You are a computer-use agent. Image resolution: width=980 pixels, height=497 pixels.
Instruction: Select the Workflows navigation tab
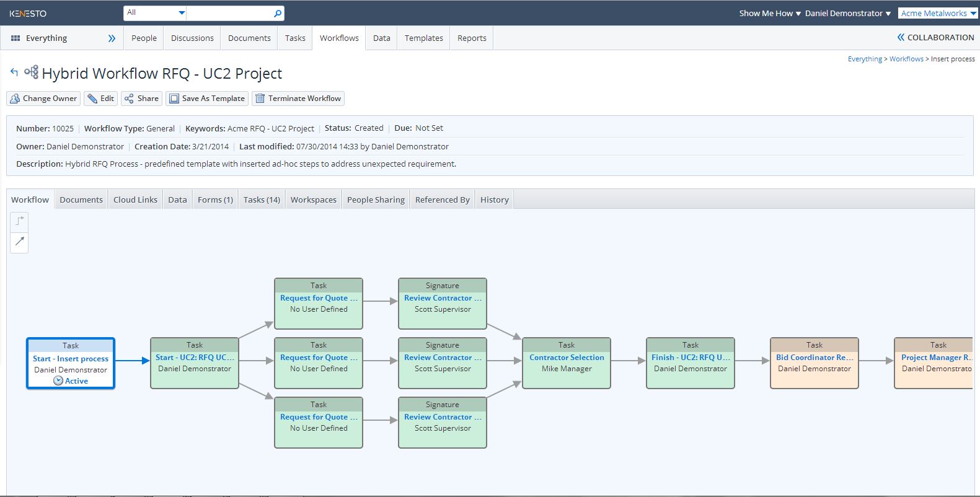[339, 38]
